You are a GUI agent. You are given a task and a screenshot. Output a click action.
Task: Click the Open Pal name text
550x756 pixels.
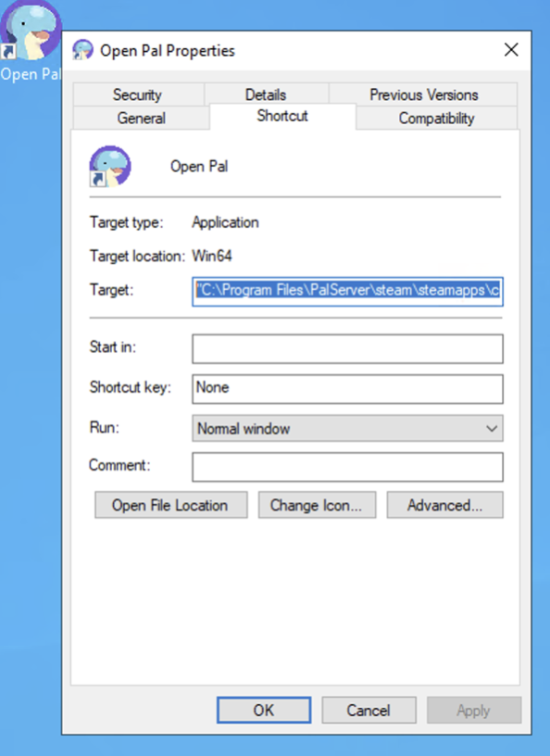click(199, 167)
